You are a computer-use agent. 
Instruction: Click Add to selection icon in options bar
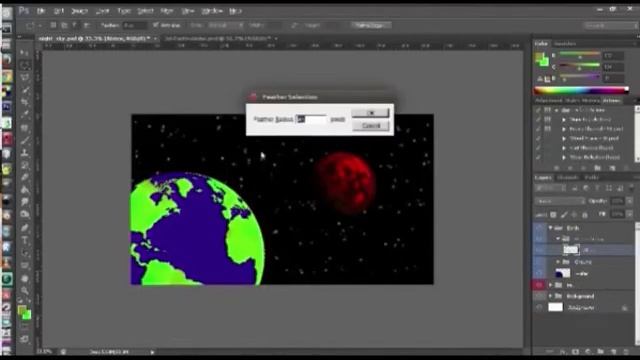(64, 25)
